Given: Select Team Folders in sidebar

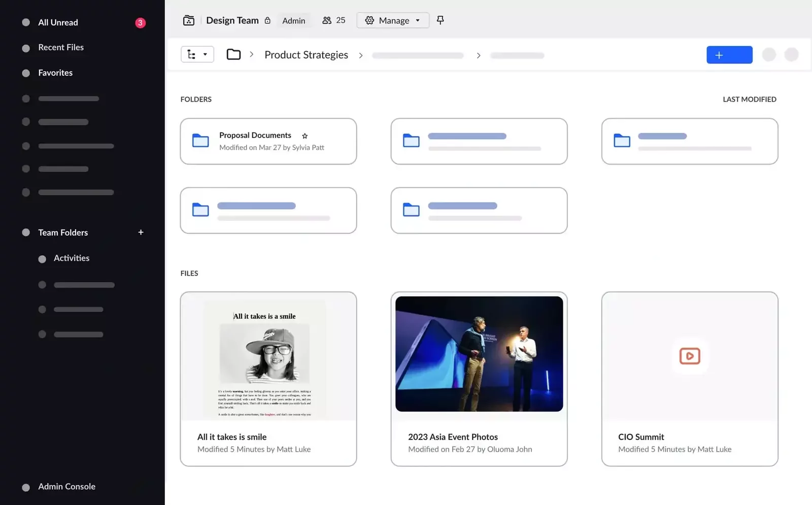Looking at the screenshot, I should pos(63,232).
